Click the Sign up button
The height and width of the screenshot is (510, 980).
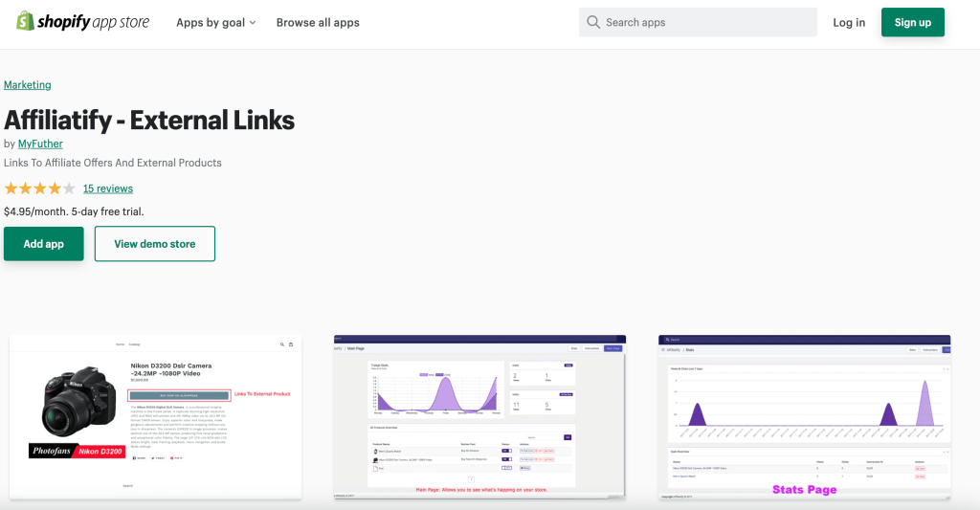[912, 23]
